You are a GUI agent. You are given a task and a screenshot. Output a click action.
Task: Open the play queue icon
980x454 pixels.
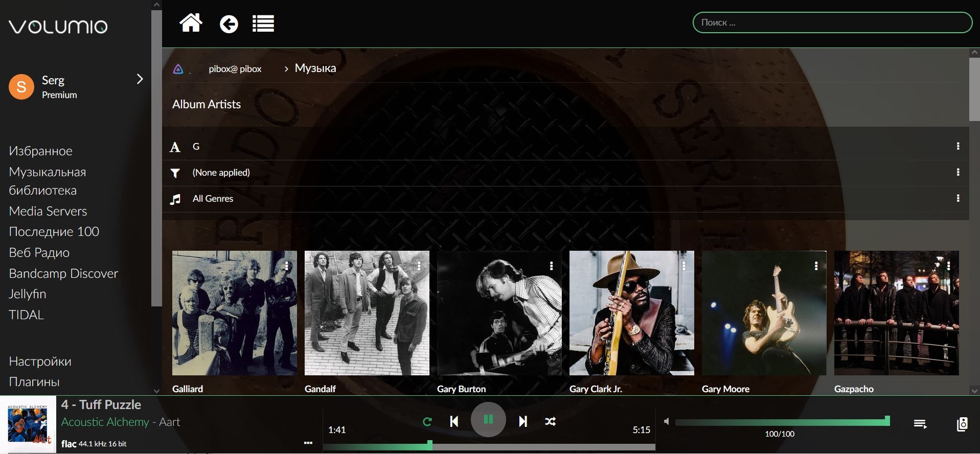tap(920, 424)
